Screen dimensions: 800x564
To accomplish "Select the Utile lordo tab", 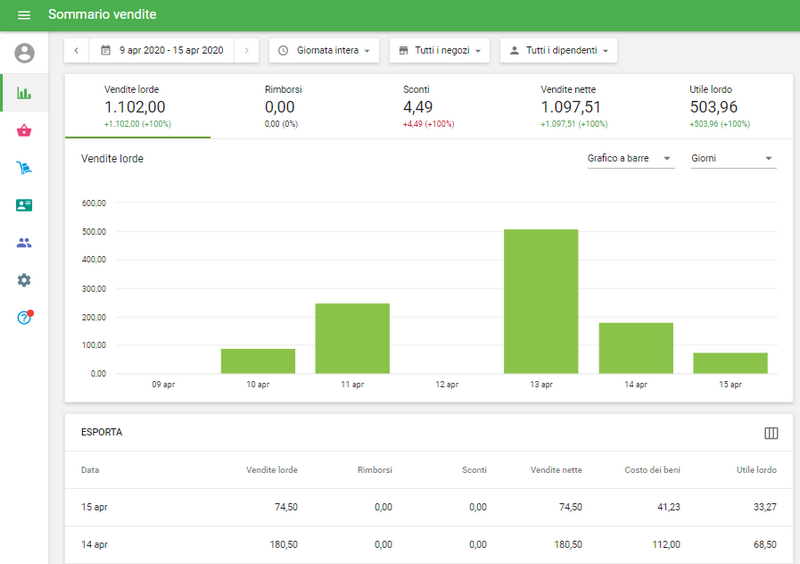I will click(720, 106).
